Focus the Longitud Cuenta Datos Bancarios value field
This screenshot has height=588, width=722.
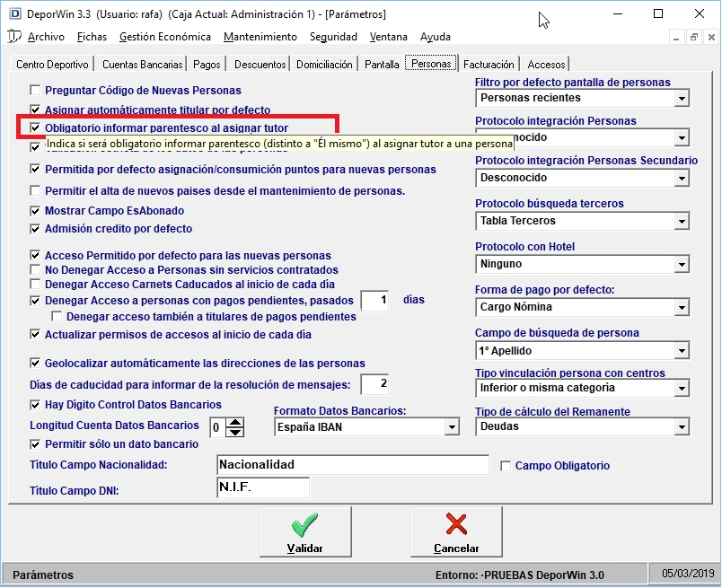point(218,428)
